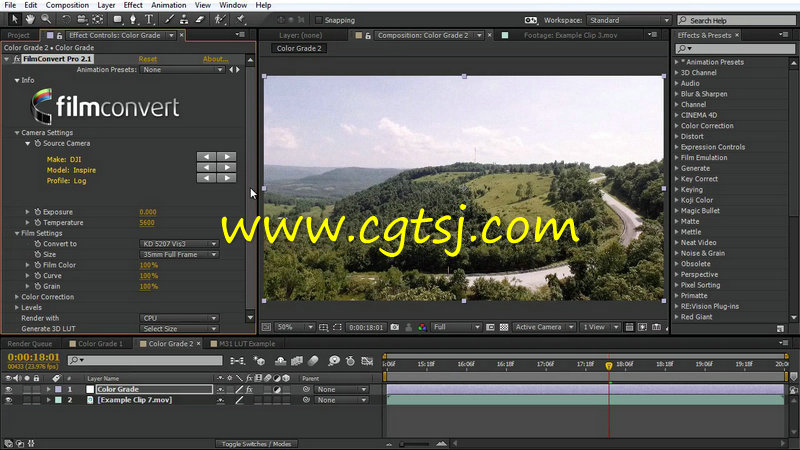Take a snapshot with camera icon
The width and height of the screenshot is (800, 450).
click(x=394, y=327)
